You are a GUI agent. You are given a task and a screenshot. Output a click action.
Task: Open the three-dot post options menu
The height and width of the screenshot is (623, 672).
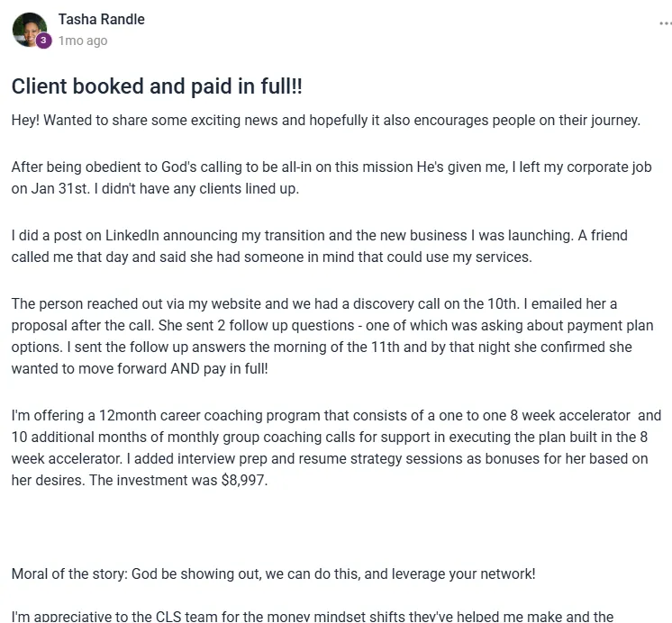pos(666,23)
